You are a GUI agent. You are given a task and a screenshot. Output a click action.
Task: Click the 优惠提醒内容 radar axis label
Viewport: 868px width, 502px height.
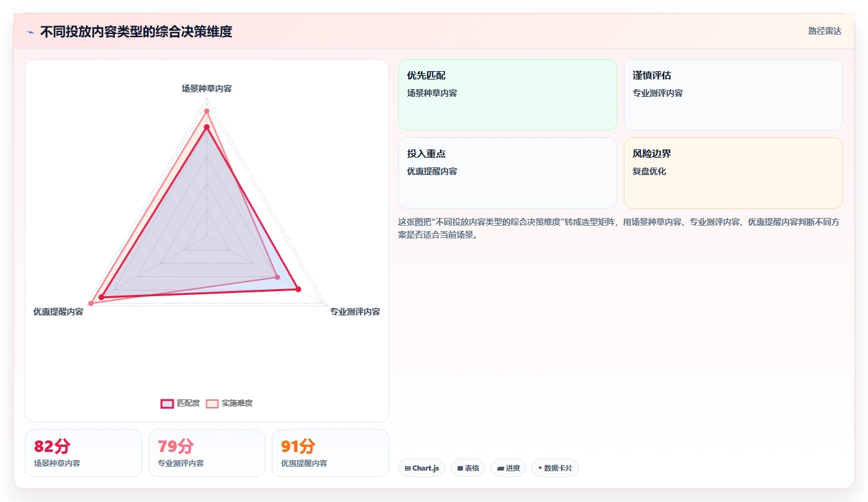58,312
